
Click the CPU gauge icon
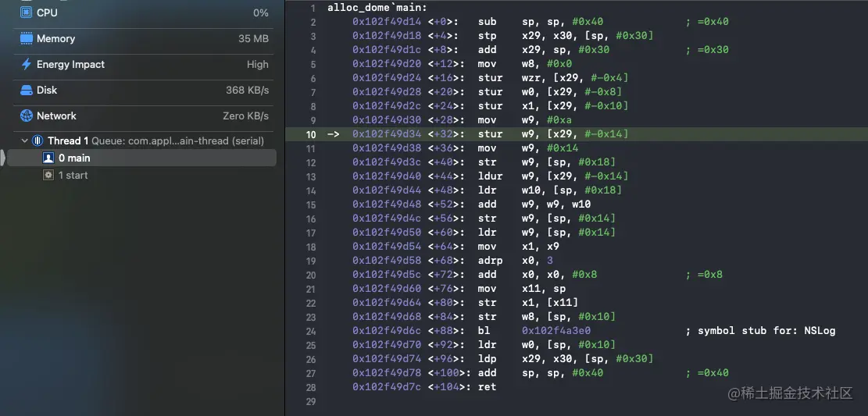tap(25, 12)
